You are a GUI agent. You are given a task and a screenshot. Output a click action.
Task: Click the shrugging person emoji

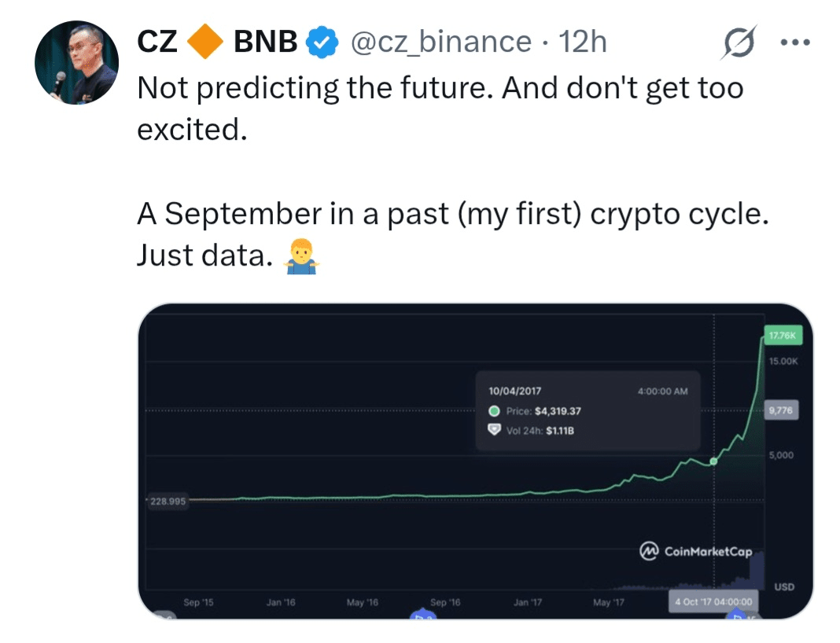[303, 255]
